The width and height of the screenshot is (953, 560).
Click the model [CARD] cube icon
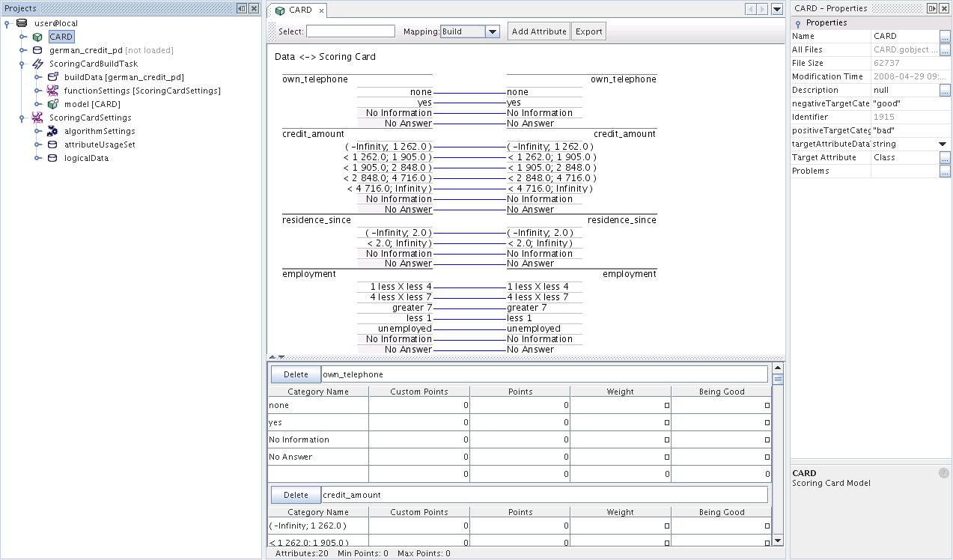pyautogui.click(x=52, y=104)
